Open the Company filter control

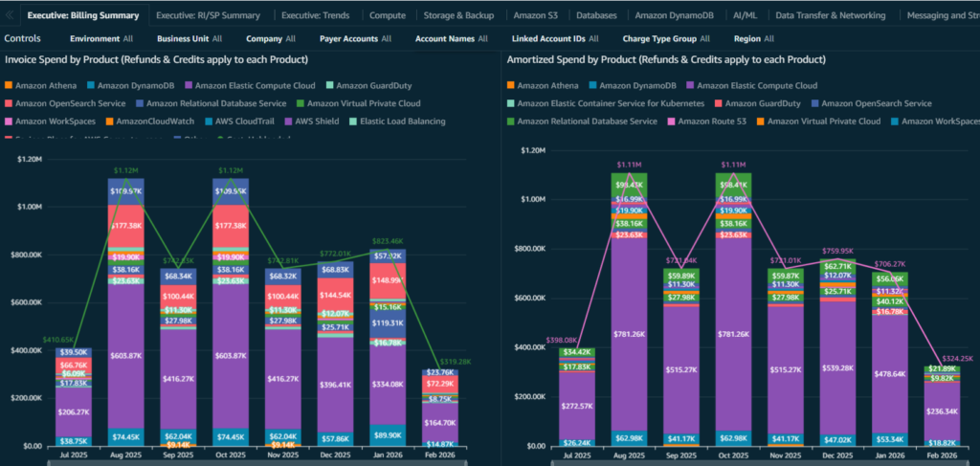(271, 38)
